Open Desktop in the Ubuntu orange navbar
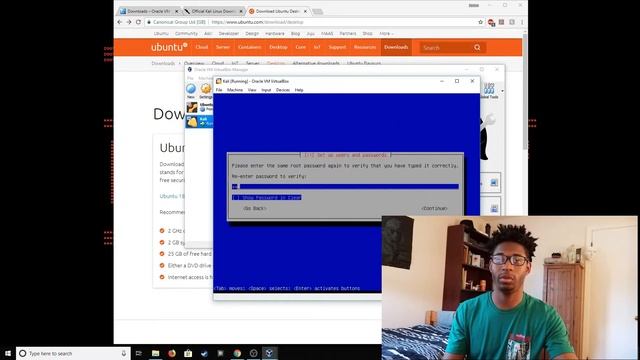 coord(278,47)
